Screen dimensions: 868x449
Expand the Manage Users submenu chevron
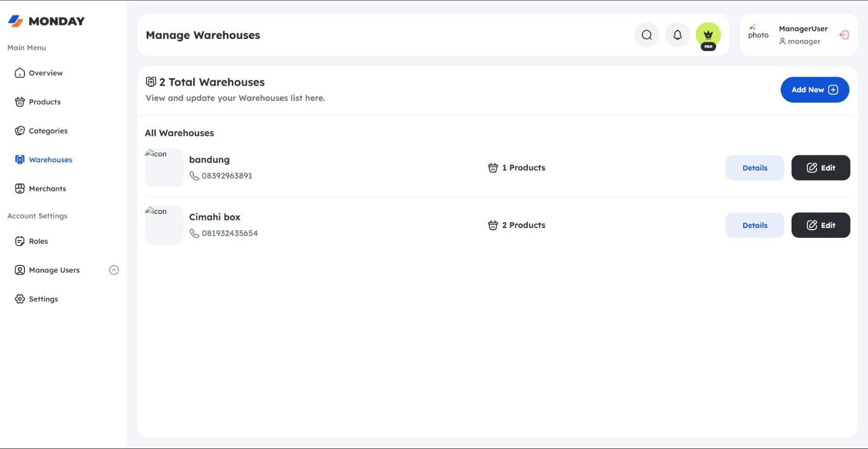[114, 270]
